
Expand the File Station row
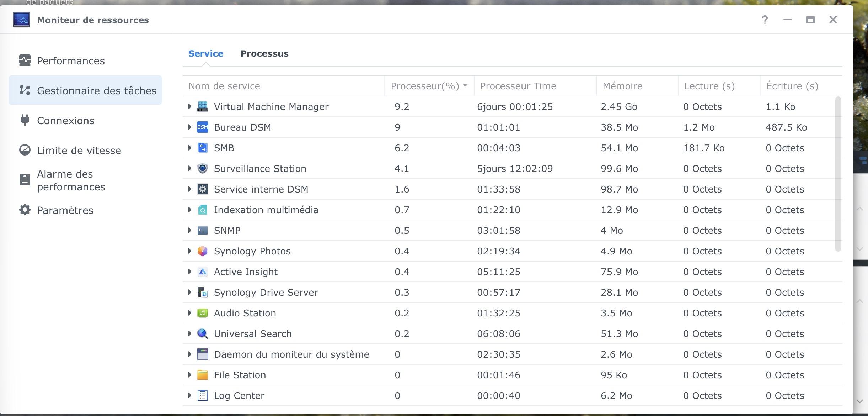[189, 375]
